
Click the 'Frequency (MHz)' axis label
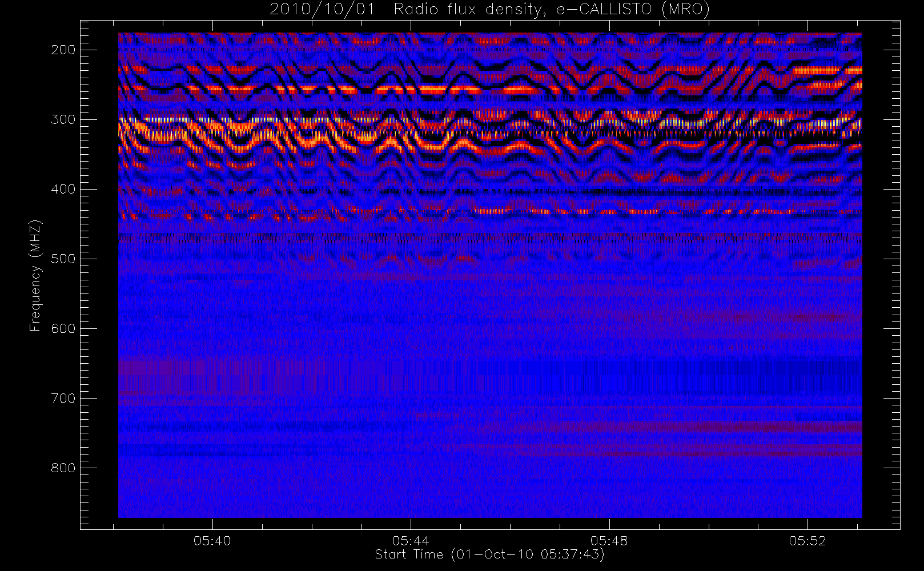click(35, 275)
